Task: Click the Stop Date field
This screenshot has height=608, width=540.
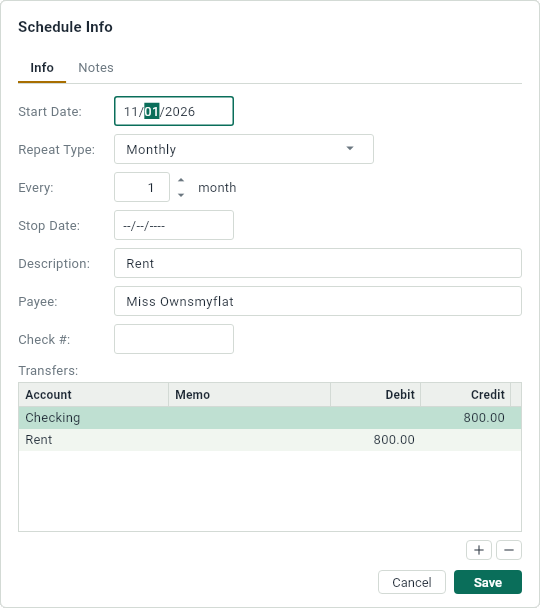Action: click(174, 225)
